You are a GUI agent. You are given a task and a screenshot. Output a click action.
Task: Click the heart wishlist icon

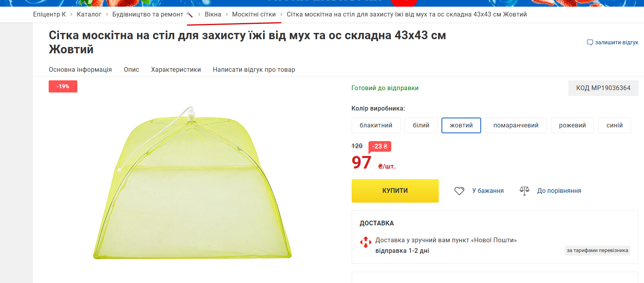pyautogui.click(x=459, y=191)
